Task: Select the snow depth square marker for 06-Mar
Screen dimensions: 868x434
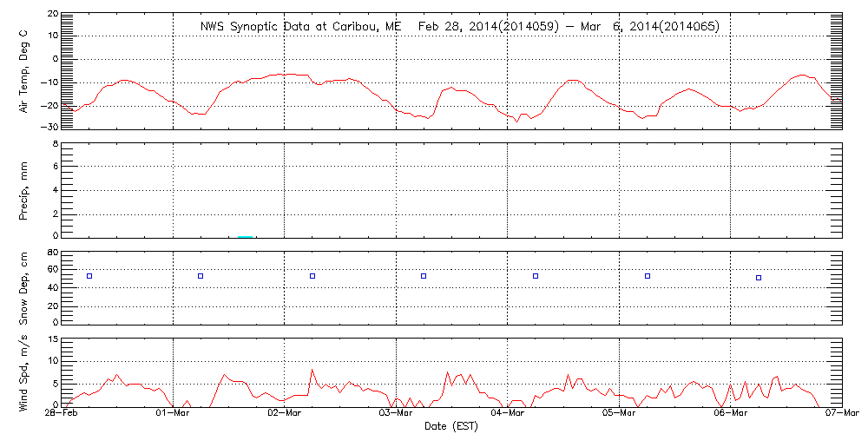Action: tap(759, 278)
